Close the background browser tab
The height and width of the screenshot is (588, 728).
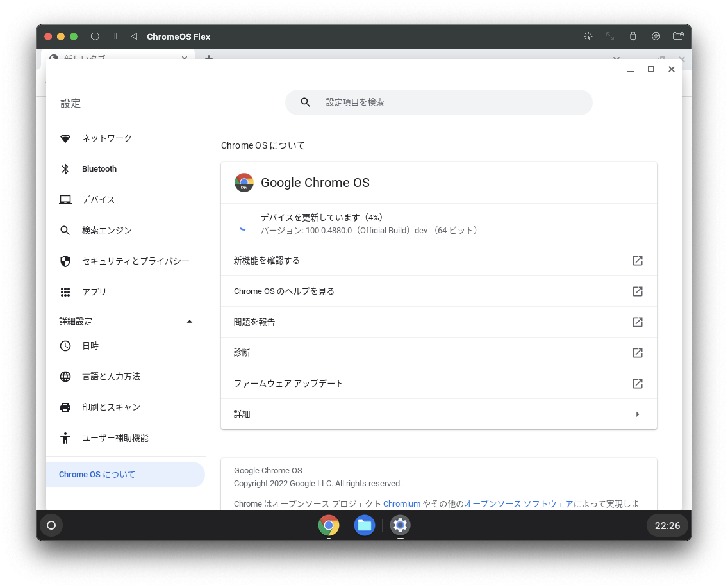184,58
